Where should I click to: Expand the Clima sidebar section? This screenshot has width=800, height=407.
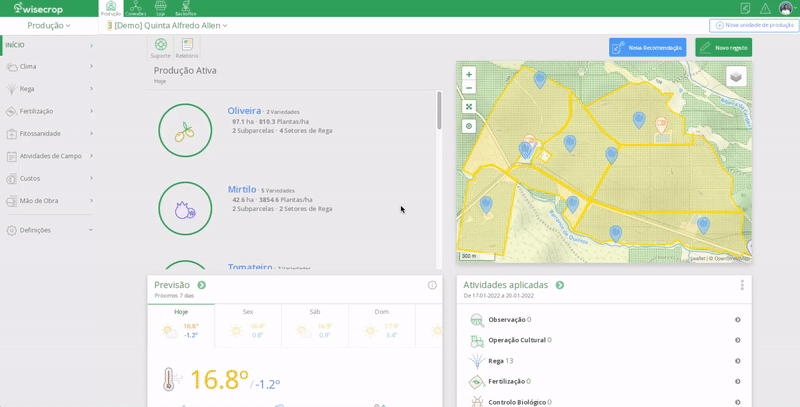pyautogui.click(x=49, y=66)
